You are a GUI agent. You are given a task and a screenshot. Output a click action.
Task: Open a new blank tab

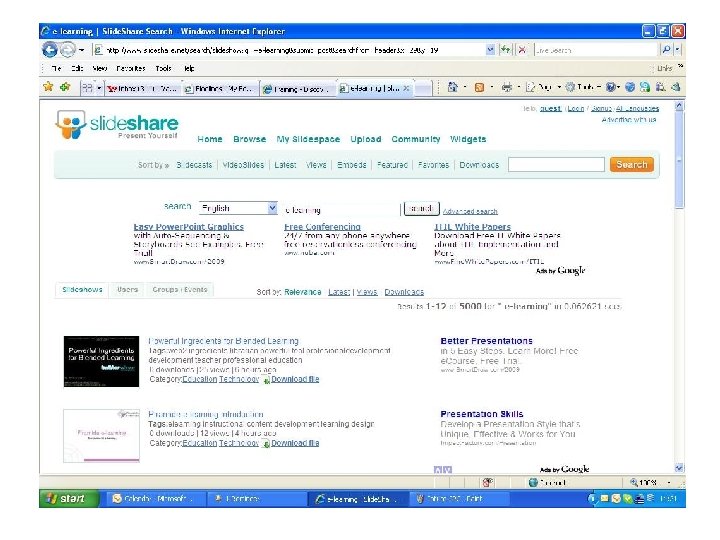coord(423,89)
